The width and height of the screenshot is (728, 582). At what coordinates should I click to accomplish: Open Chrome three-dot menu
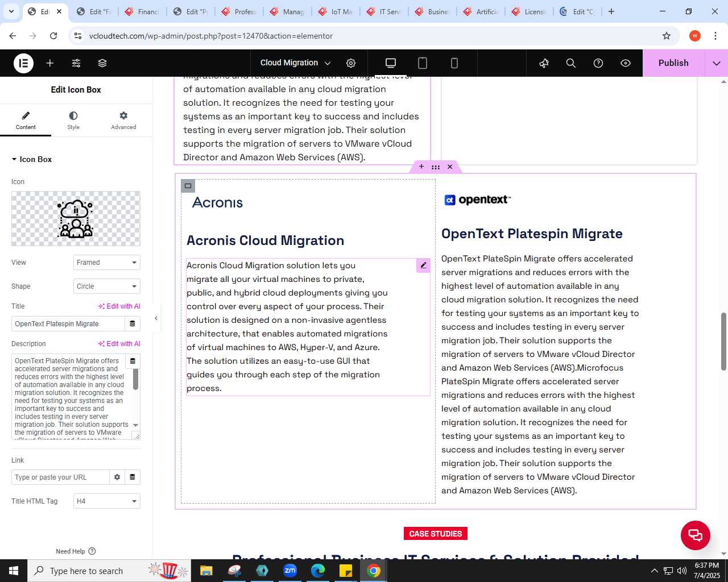pyautogui.click(x=715, y=36)
